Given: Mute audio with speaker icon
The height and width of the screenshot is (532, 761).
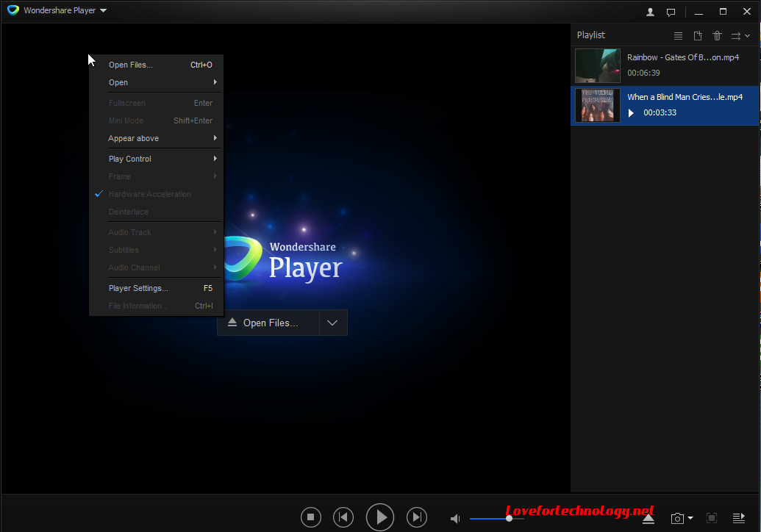Looking at the screenshot, I should point(454,519).
